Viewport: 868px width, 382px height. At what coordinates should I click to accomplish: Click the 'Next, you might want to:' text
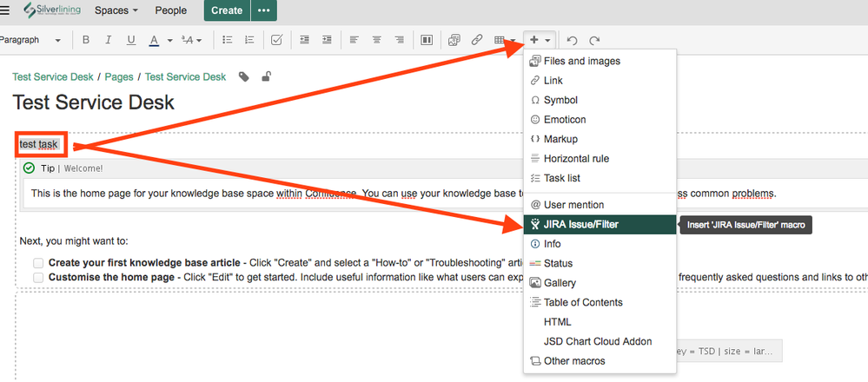(x=74, y=241)
